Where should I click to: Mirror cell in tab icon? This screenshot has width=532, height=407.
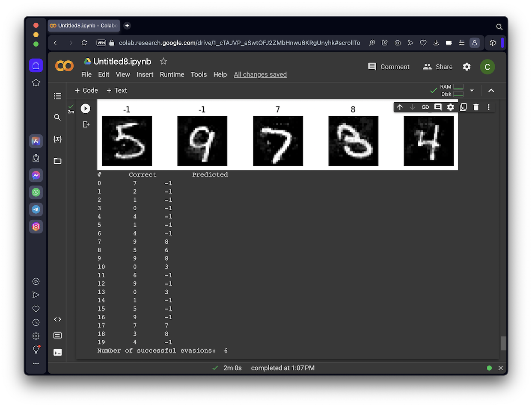pyautogui.click(x=463, y=107)
